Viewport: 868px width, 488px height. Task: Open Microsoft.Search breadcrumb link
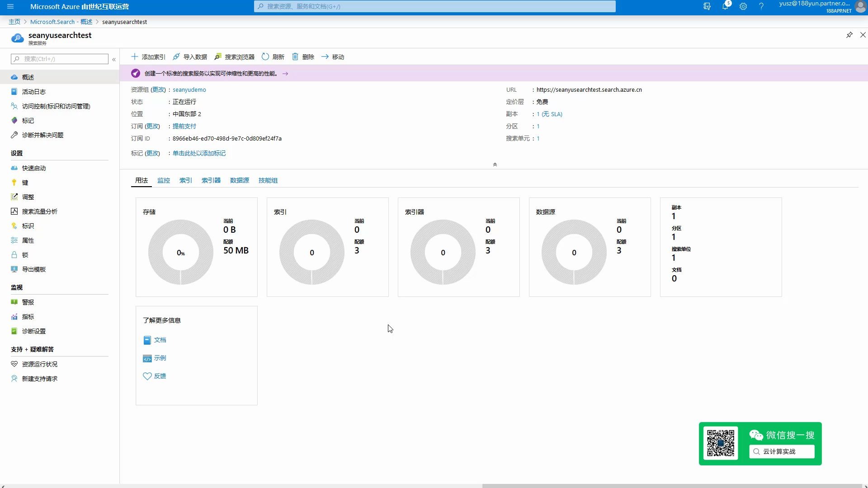click(x=61, y=22)
